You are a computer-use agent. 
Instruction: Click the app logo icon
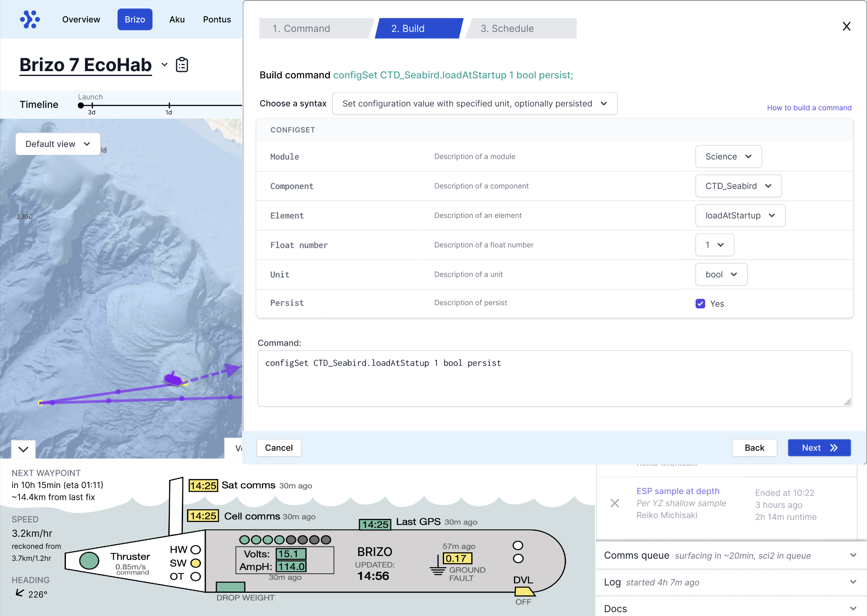[30, 19]
